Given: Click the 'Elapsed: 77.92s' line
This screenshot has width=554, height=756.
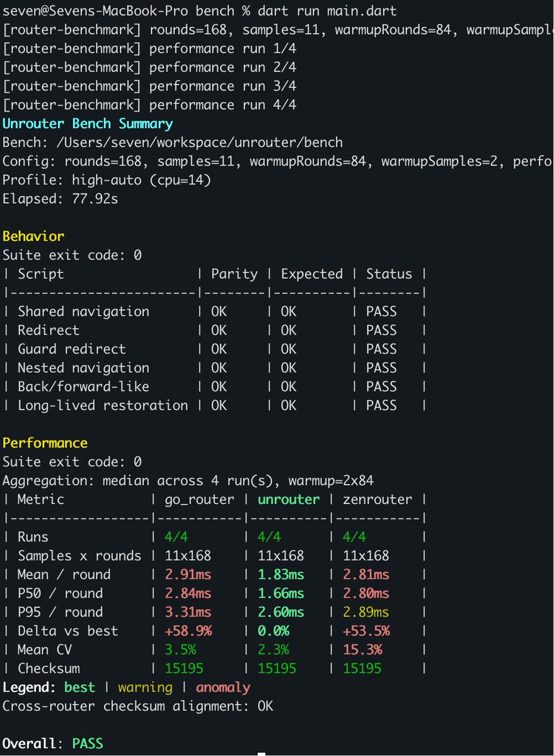Looking at the screenshot, I should [x=61, y=200].
